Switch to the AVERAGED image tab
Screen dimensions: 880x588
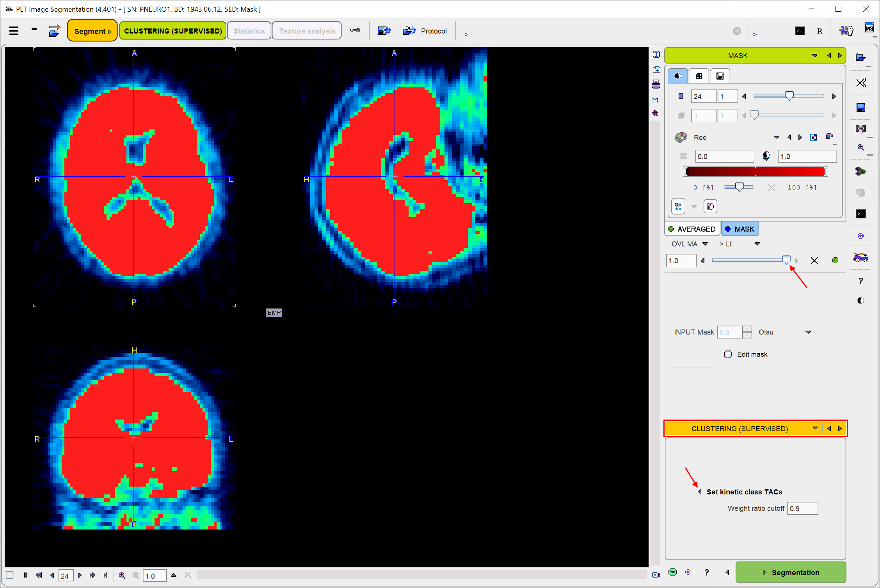692,229
